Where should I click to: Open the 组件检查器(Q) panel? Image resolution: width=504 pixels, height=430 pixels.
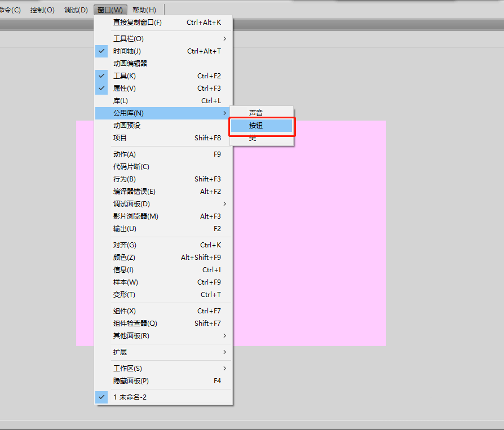tap(163, 323)
